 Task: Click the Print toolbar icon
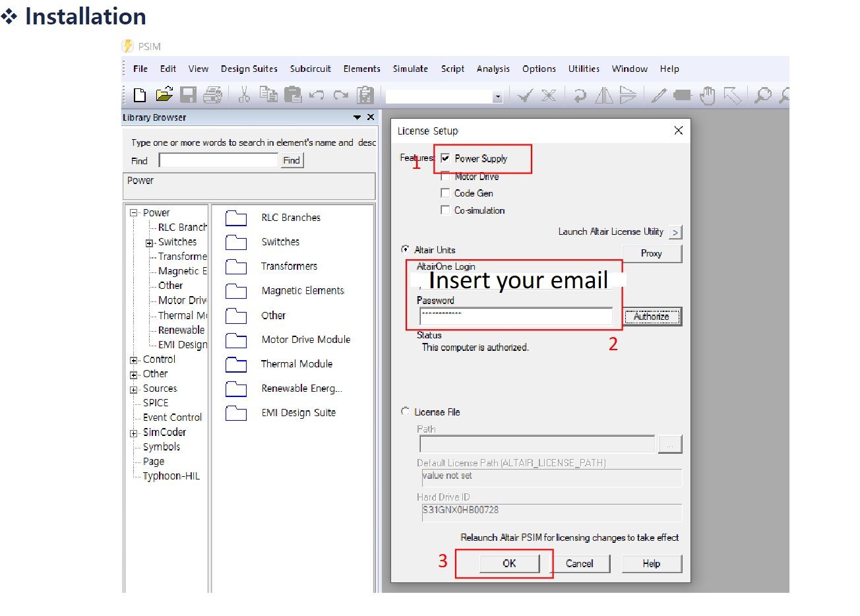[x=212, y=95]
